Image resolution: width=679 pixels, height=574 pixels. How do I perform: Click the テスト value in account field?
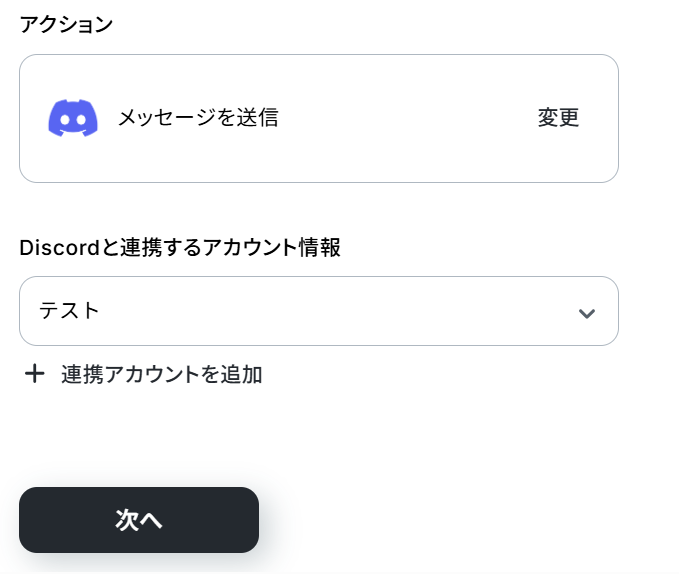[x=69, y=311]
